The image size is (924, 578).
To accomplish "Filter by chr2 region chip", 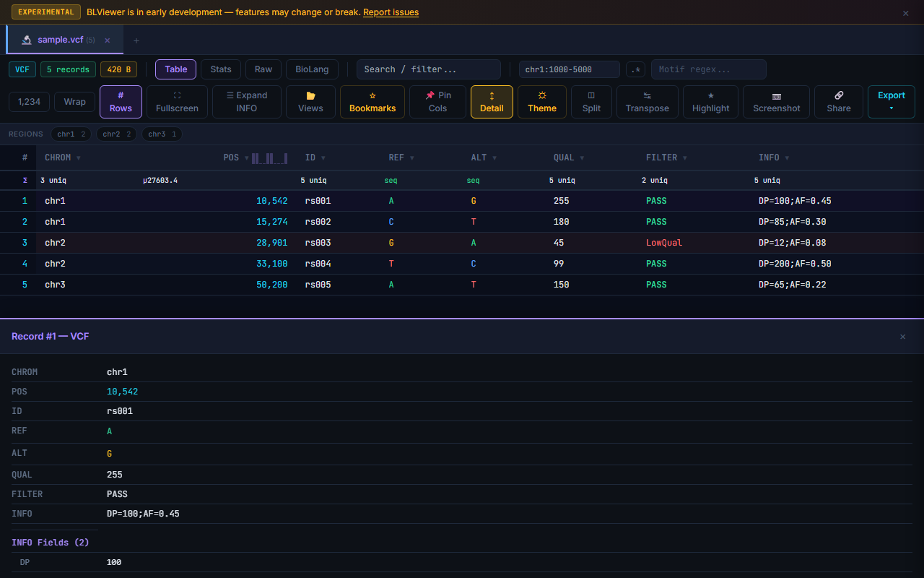I will click(x=116, y=134).
